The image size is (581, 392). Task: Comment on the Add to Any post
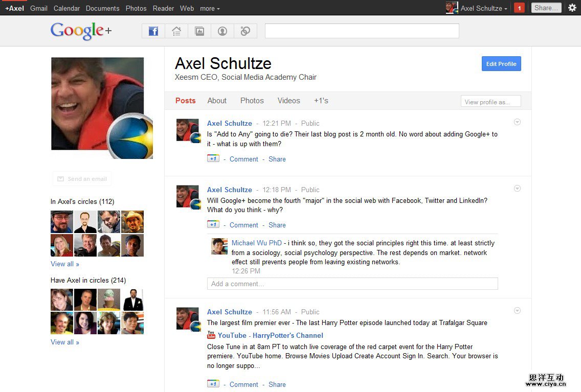pyautogui.click(x=244, y=159)
